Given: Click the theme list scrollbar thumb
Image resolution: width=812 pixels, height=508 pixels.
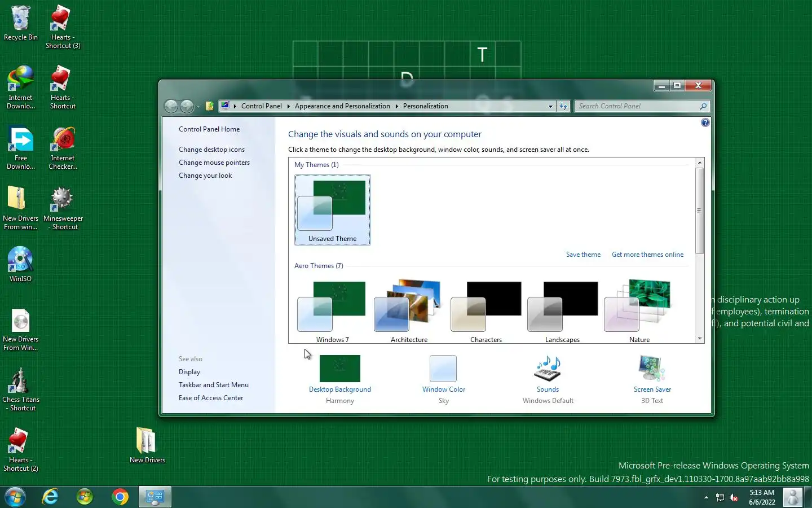Looking at the screenshot, I should tap(700, 211).
